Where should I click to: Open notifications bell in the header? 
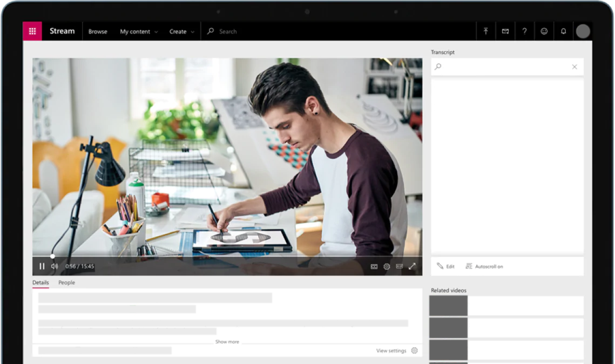pos(563,31)
